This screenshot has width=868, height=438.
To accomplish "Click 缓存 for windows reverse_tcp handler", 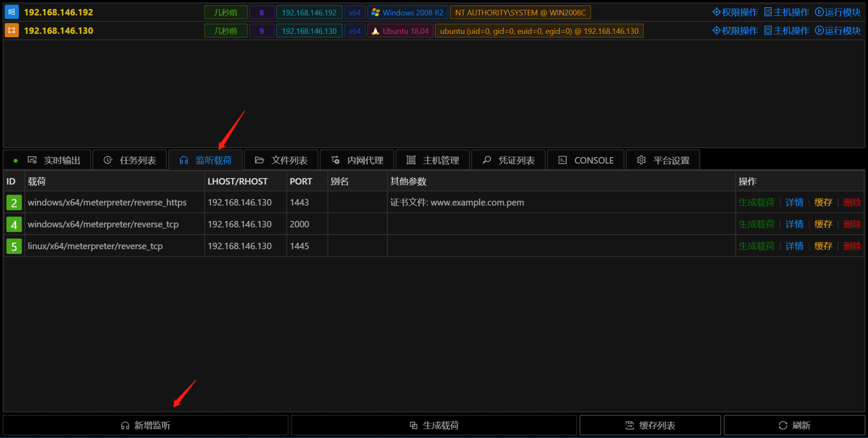I will 823,224.
